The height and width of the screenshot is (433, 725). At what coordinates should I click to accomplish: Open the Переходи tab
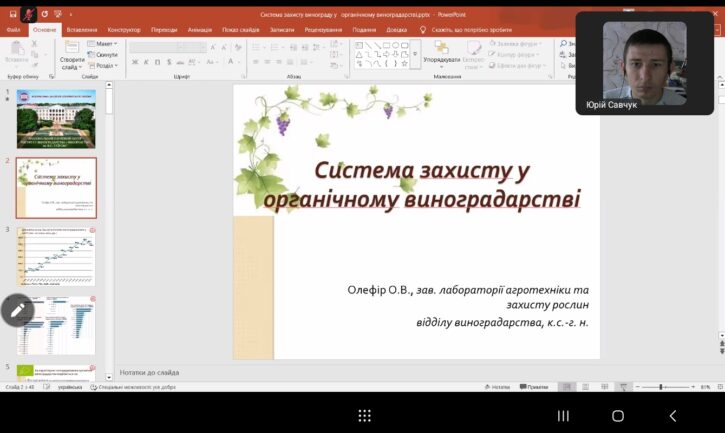pyautogui.click(x=164, y=30)
